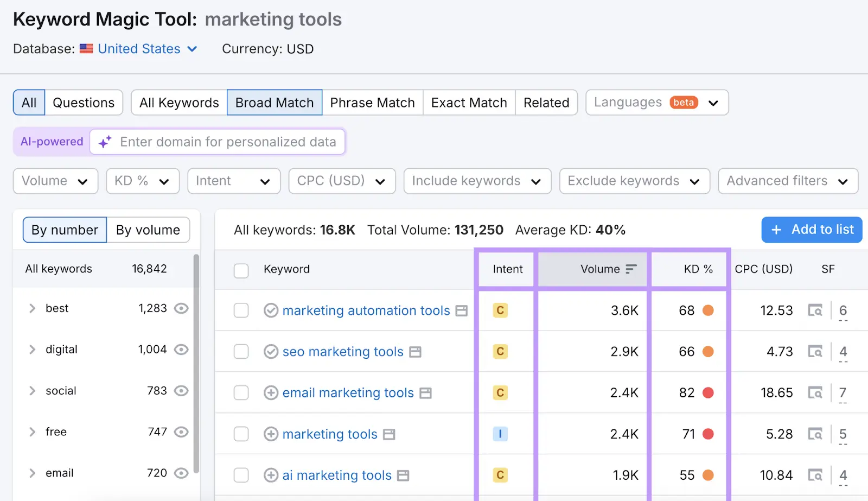Switch to the Phrase Match tab
This screenshot has height=501, width=868.
pos(372,102)
